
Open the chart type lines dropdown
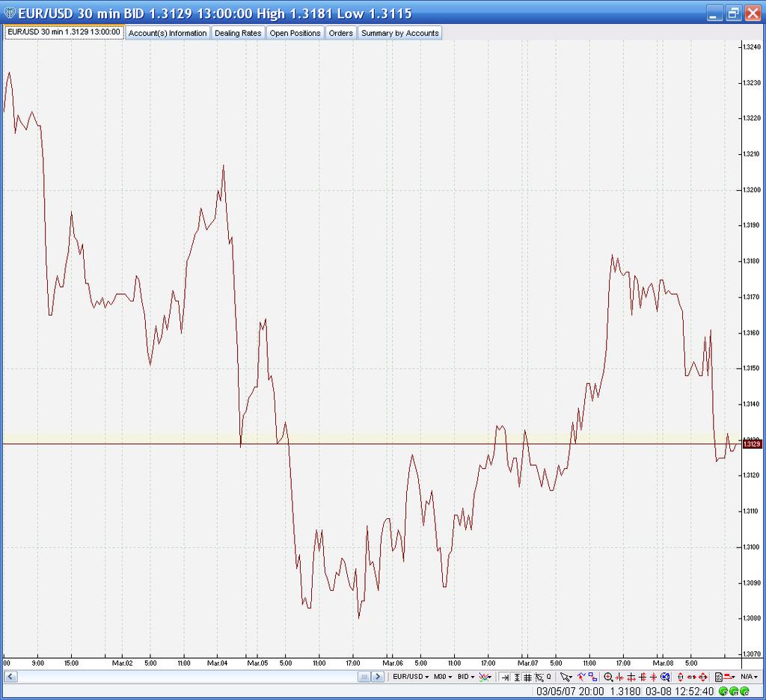point(485,677)
